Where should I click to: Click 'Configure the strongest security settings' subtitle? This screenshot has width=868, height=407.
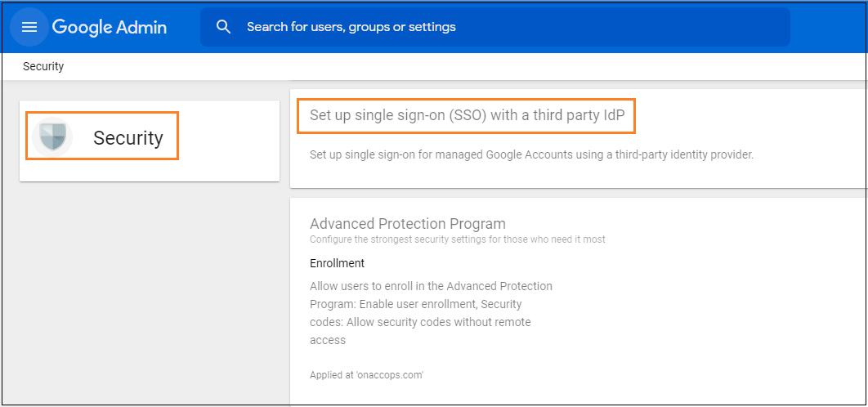pyautogui.click(x=457, y=239)
